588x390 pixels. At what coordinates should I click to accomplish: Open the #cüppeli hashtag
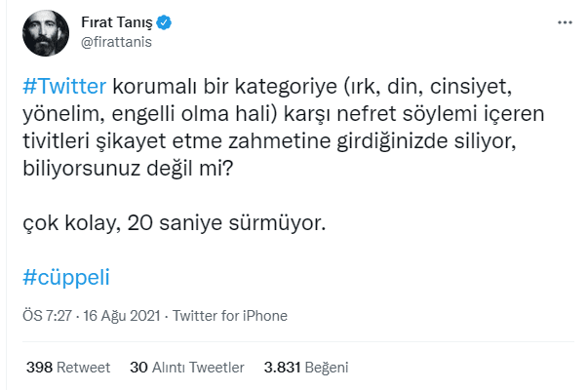click(x=65, y=276)
